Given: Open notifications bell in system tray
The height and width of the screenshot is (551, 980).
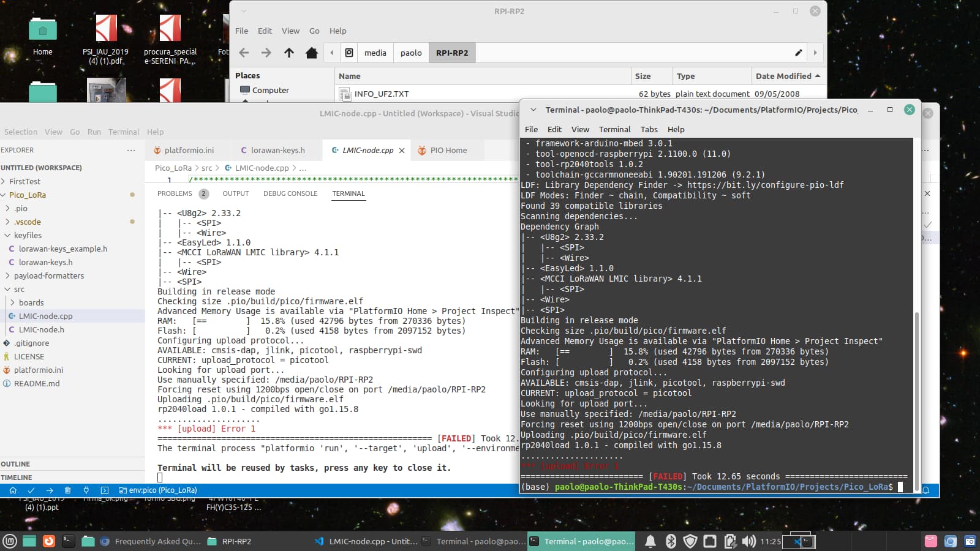Looking at the screenshot, I should (x=650, y=541).
